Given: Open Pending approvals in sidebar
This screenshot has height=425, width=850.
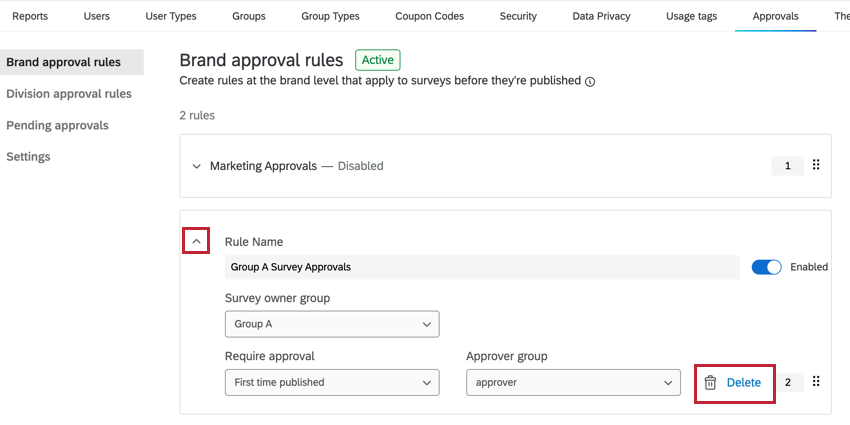Looking at the screenshot, I should [x=57, y=125].
